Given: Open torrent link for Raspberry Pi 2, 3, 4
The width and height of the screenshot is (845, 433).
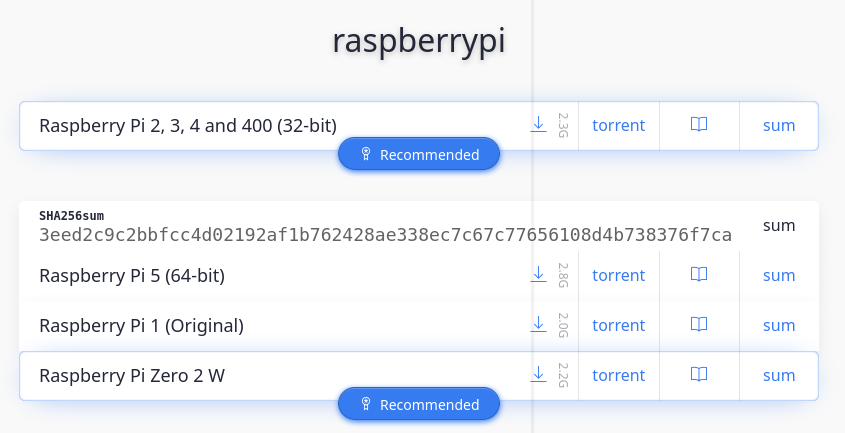Looking at the screenshot, I should pyautogui.click(x=619, y=125).
